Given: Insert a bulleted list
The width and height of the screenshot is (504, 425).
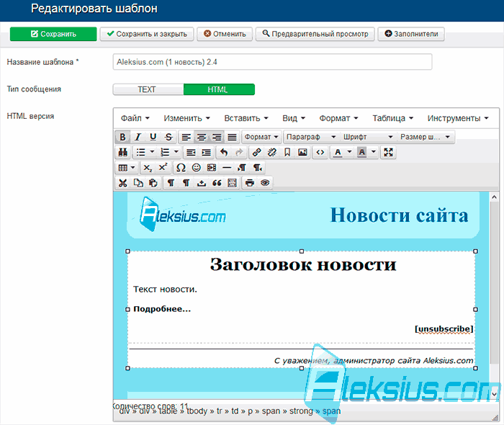Looking at the screenshot, I should pos(141,153).
